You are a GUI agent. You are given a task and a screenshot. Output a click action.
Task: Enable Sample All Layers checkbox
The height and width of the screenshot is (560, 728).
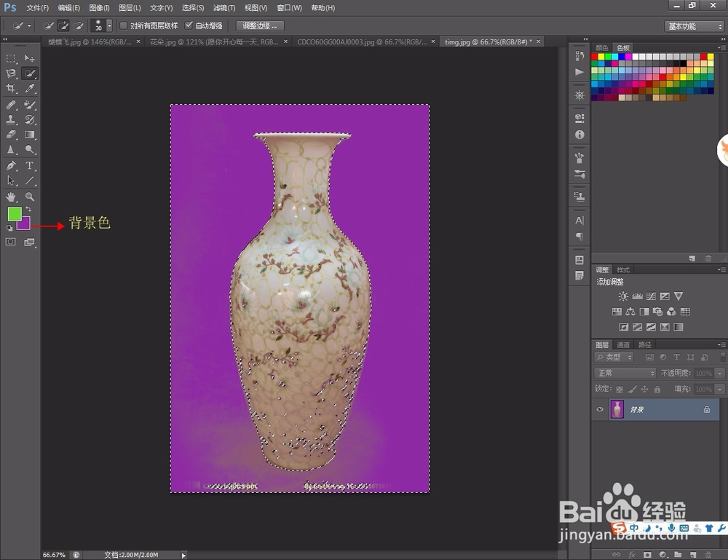point(124,25)
